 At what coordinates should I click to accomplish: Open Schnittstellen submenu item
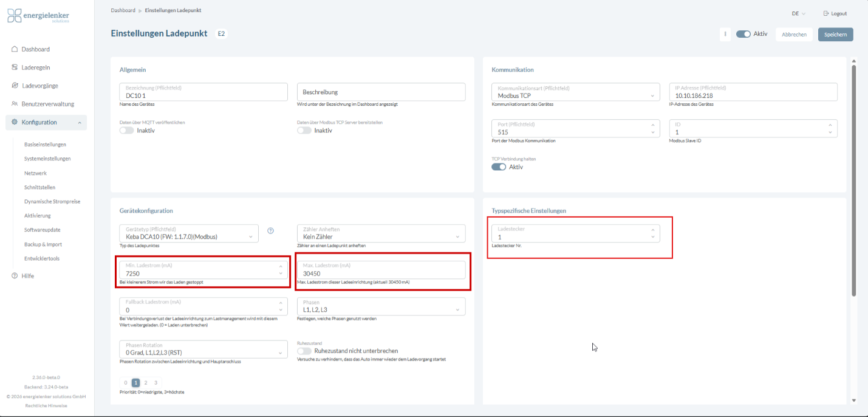tap(40, 187)
